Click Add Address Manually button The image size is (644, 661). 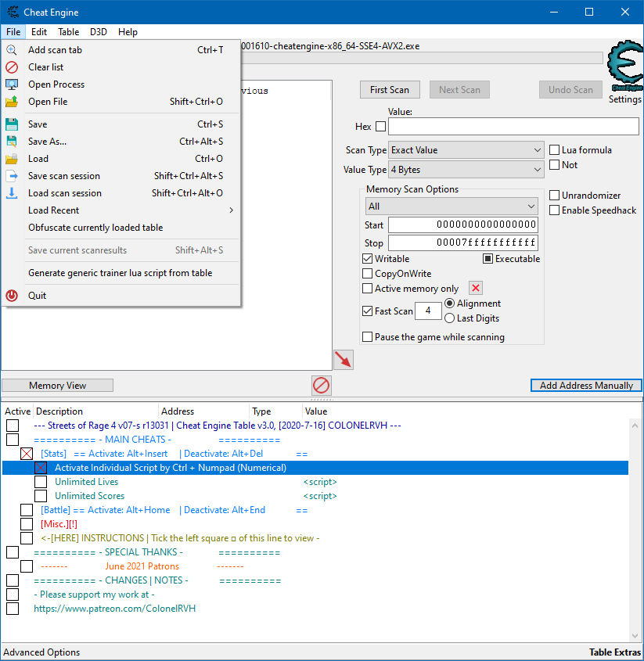point(586,386)
